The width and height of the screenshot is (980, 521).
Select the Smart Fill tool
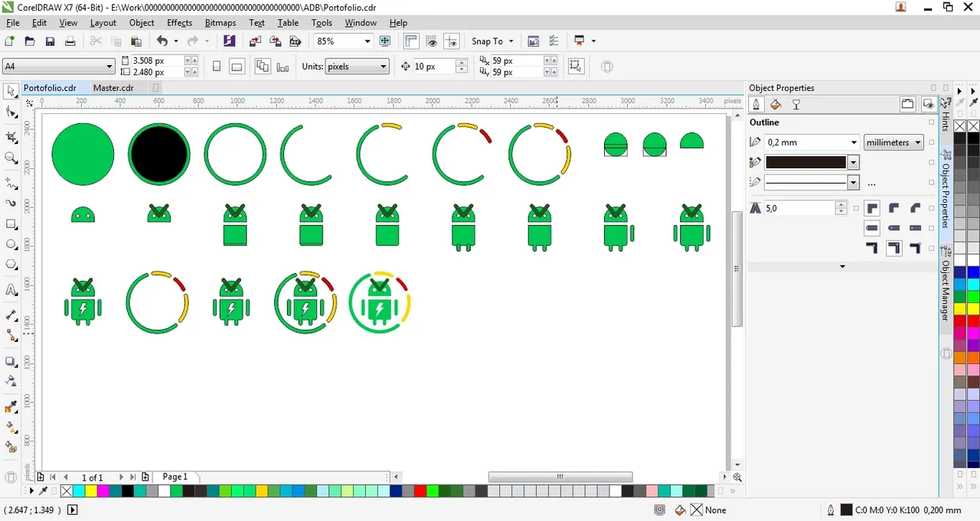tap(11, 447)
